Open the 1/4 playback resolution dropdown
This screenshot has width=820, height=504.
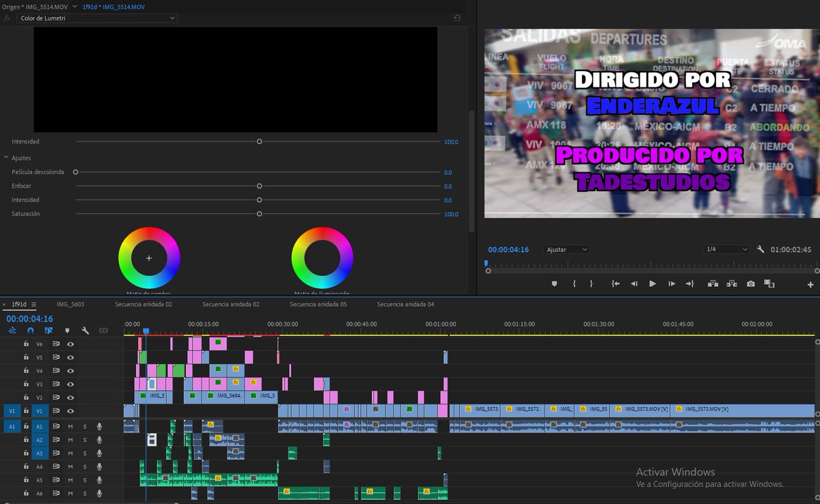click(x=727, y=250)
